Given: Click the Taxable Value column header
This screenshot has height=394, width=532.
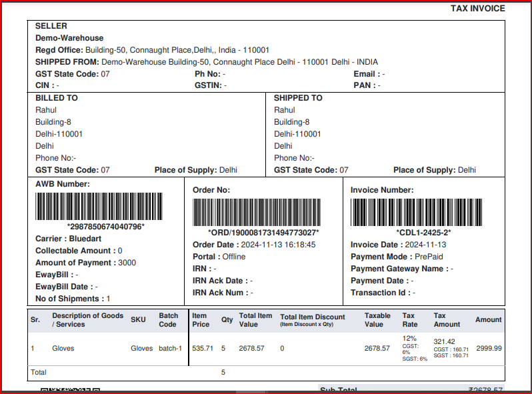Looking at the screenshot, I should pyautogui.click(x=377, y=320).
